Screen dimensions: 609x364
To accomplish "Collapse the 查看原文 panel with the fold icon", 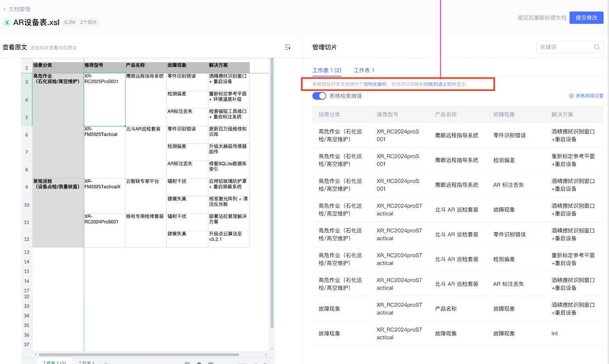I will tap(288, 47).
